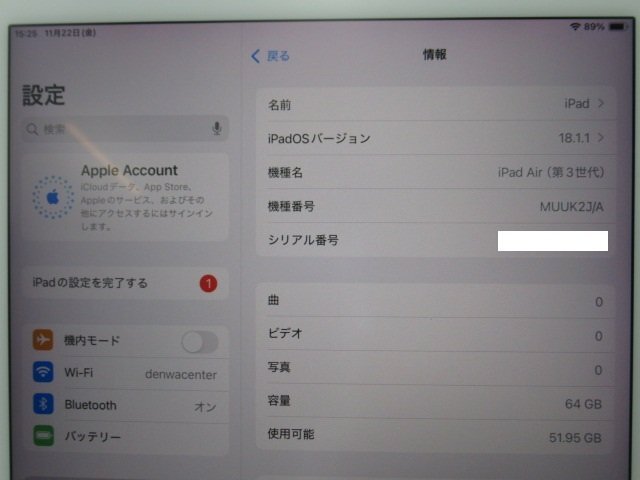
Task: Tap the date 11月22日 in status bar
Action: click(70, 33)
